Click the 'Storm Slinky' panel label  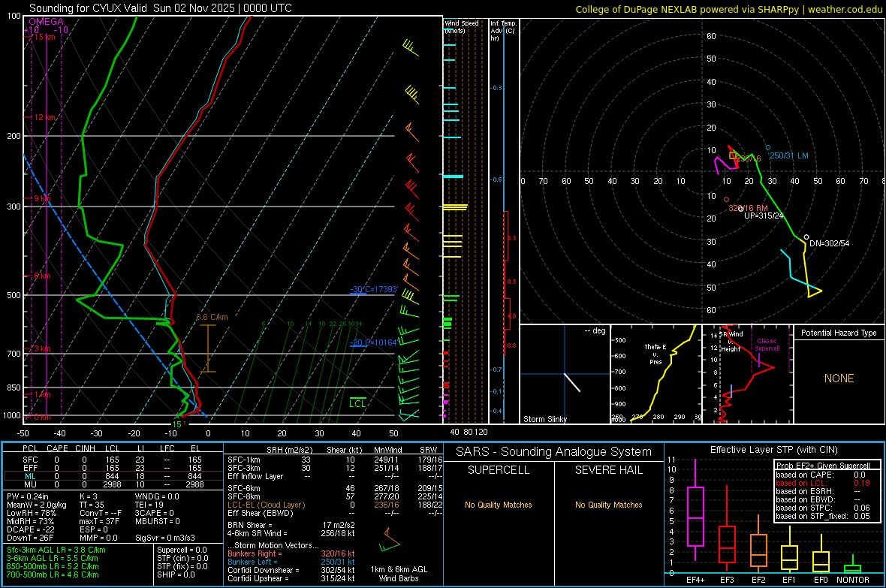[544, 419]
